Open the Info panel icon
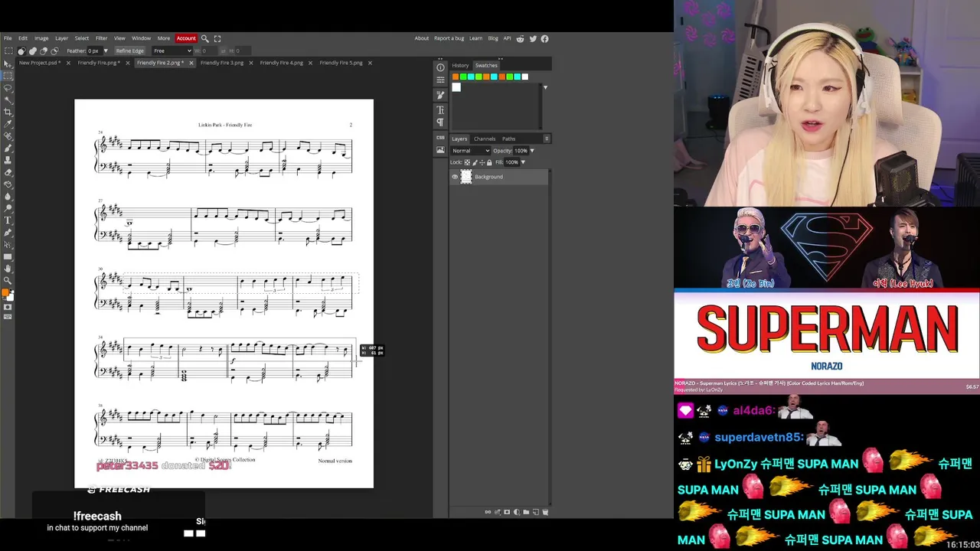The width and height of the screenshot is (980, 551). (x=440, y=67)
